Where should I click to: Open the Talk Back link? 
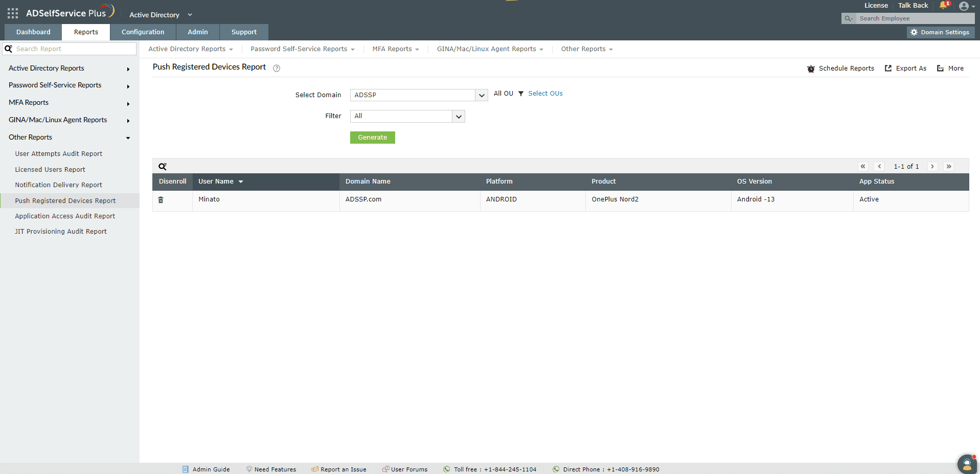(913, 6)
